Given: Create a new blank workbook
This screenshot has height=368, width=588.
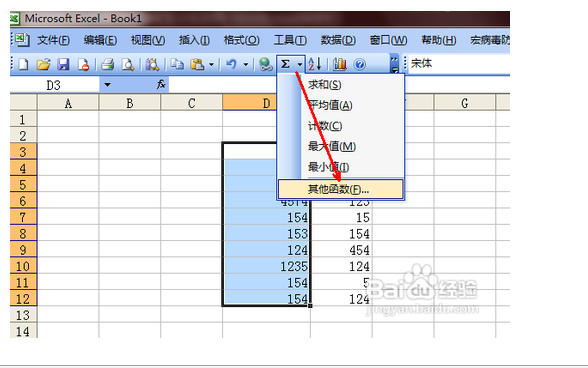Looking at the screenshot, I should click(23, 65).
